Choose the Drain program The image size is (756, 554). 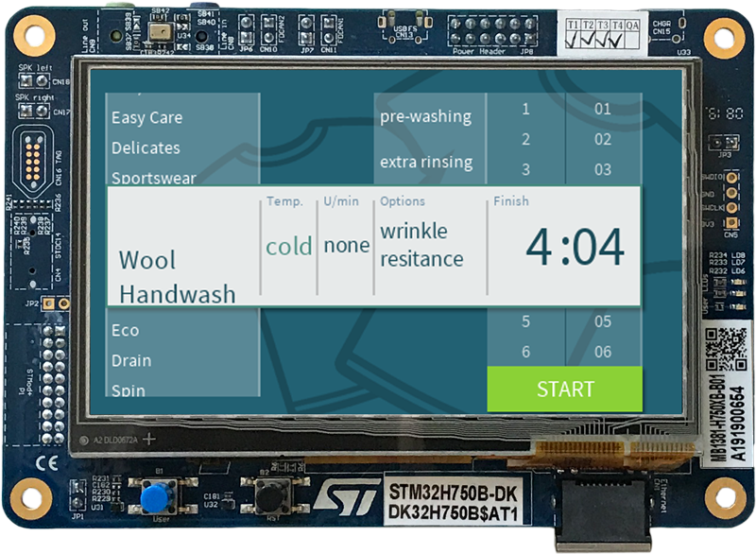tap(131, 361)
